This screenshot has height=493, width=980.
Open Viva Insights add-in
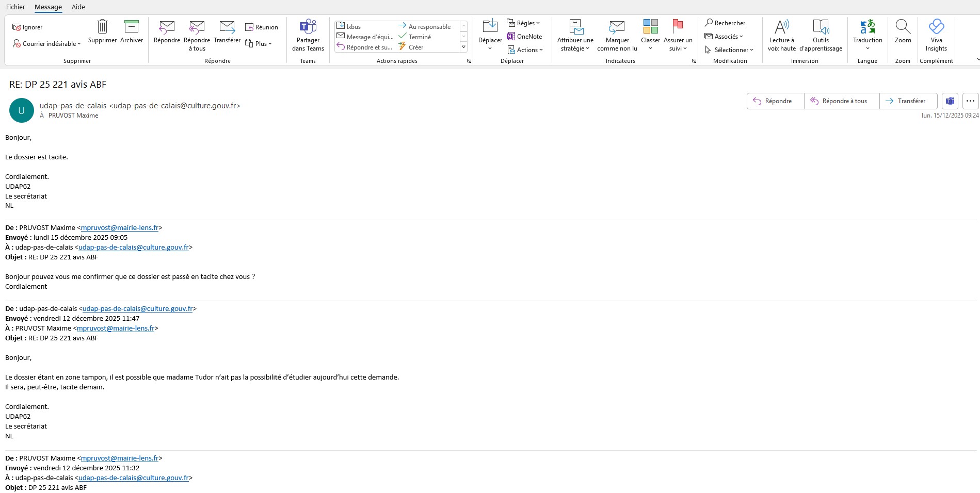[936, 27]
